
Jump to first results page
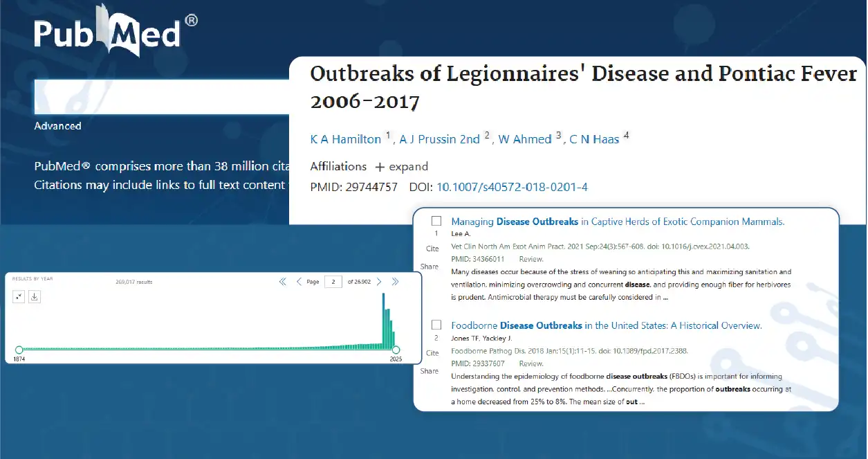(282, 282)
